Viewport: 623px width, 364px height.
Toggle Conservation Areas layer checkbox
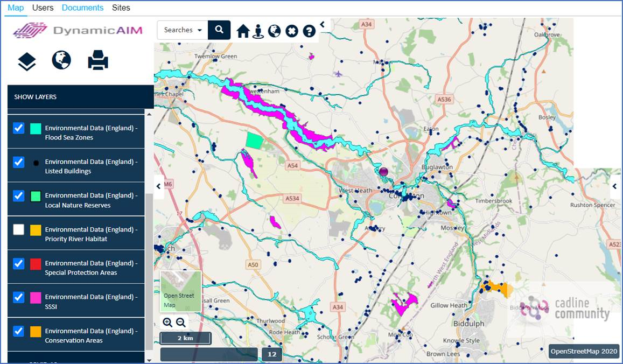pyautogui.click(x=19, y=331)
